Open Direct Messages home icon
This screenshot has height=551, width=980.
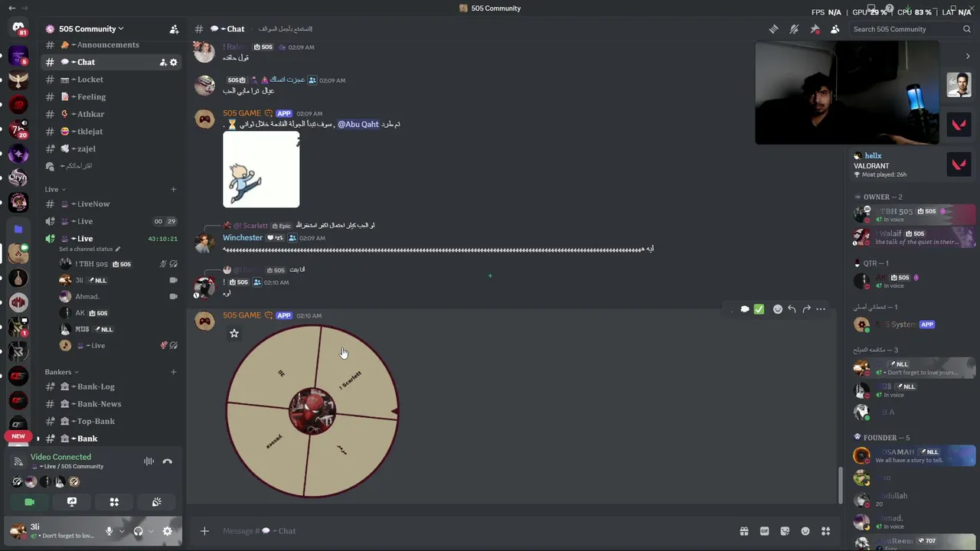pyautogui.click(x=18, y=28)
